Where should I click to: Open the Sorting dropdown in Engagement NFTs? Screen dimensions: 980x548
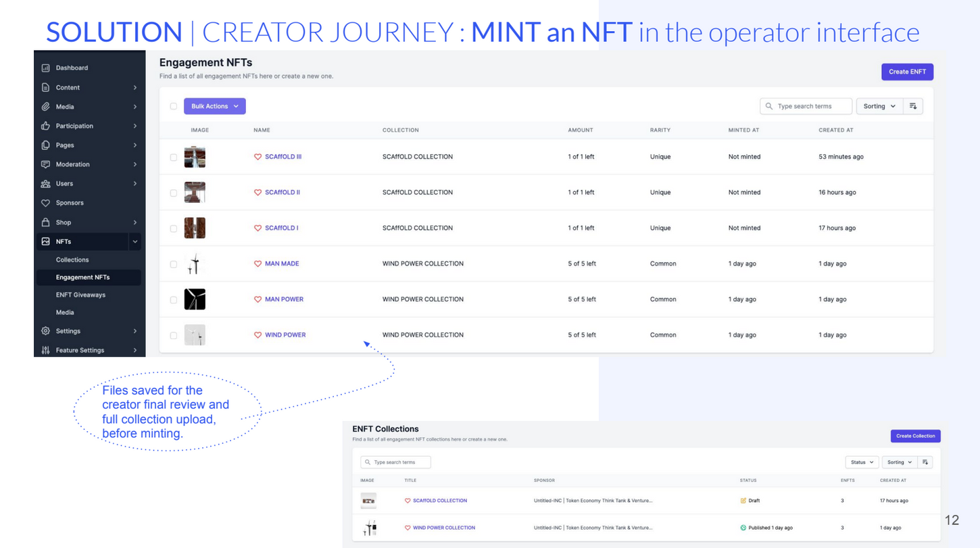[879, 106]
